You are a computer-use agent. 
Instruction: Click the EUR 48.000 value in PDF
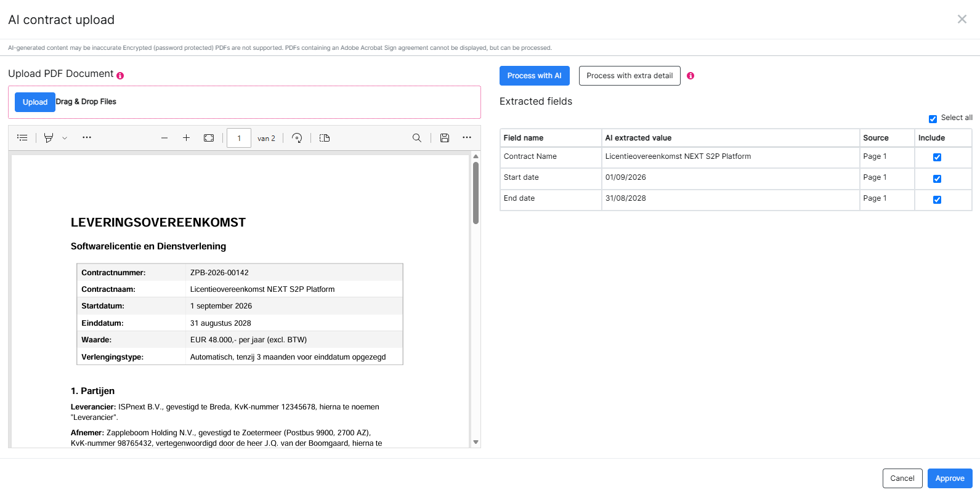(x=248, y=340)
